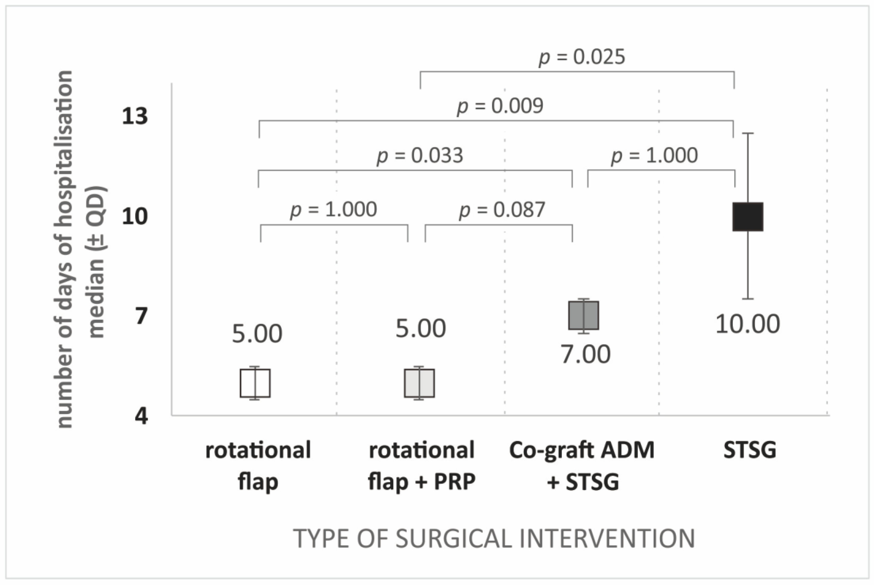Viewport: 876px width, 588px height.
Task: Click the dark gray Co-graft ADM median box
Action: tap(583, 315)
